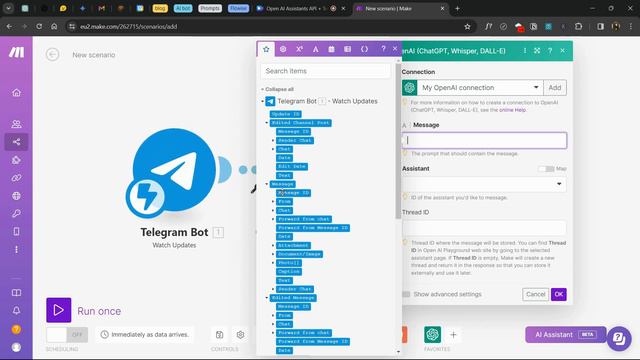This screenshot has width=640, height=360.
Task: Expand OpenAI module panel to fullscreen
Action: coord(537,51)
